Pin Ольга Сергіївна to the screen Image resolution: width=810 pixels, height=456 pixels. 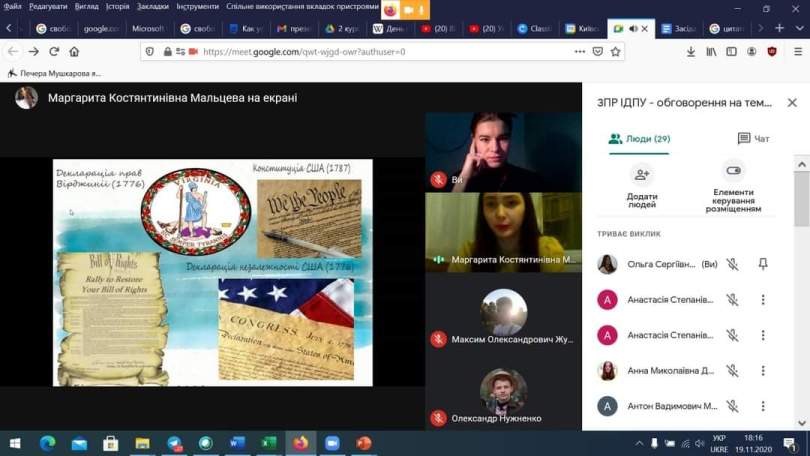763,264
